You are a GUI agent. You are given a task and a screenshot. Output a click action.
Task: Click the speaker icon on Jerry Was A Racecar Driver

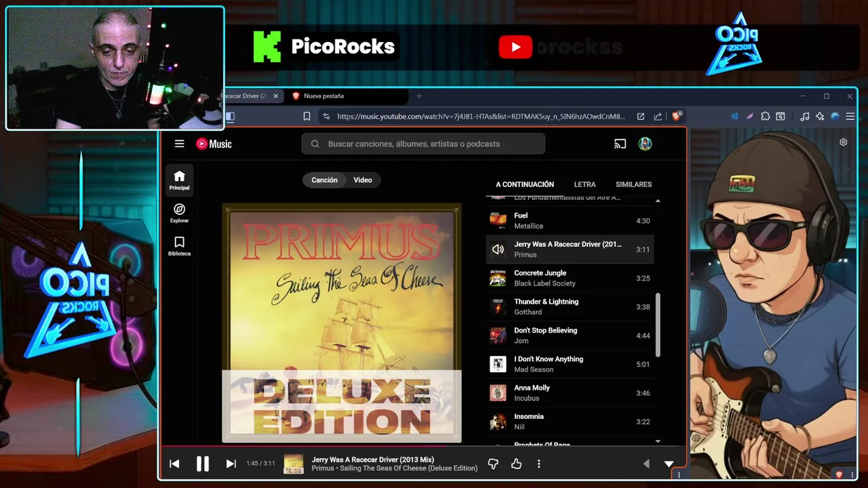pos(498,249)
